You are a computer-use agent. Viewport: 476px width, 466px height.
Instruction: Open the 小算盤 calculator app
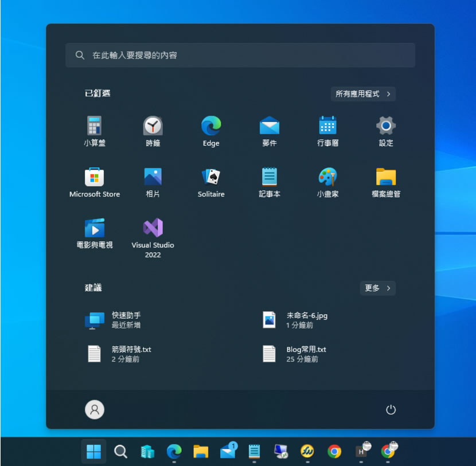[95, 131]
